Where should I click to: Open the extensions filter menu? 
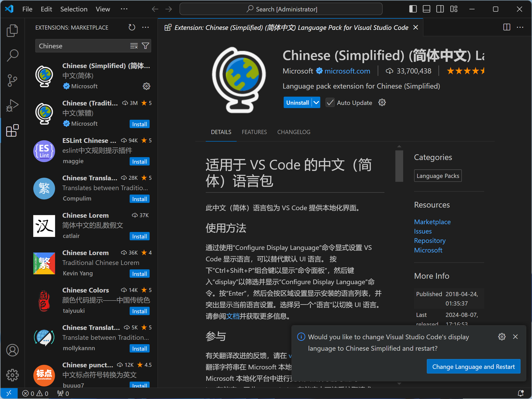click(145, 46)
